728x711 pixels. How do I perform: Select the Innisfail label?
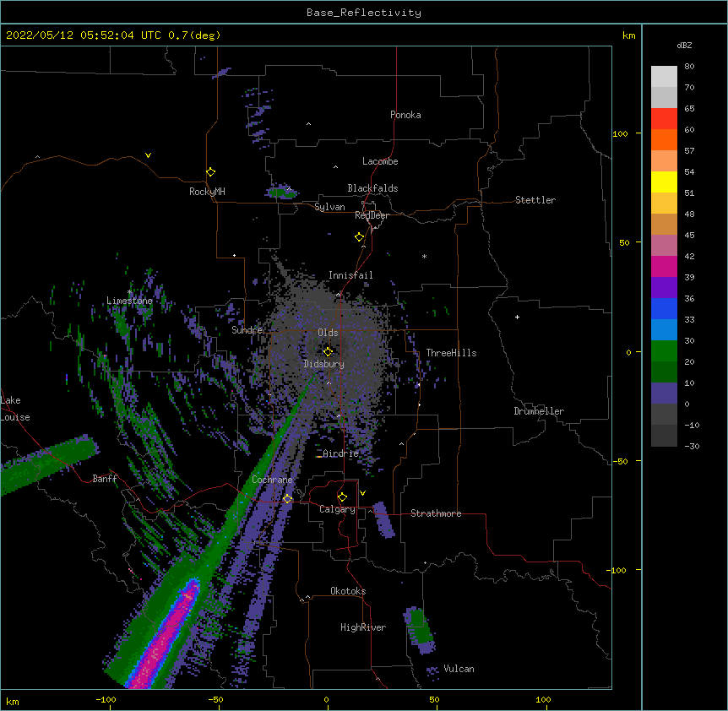(x=350, y=275)
